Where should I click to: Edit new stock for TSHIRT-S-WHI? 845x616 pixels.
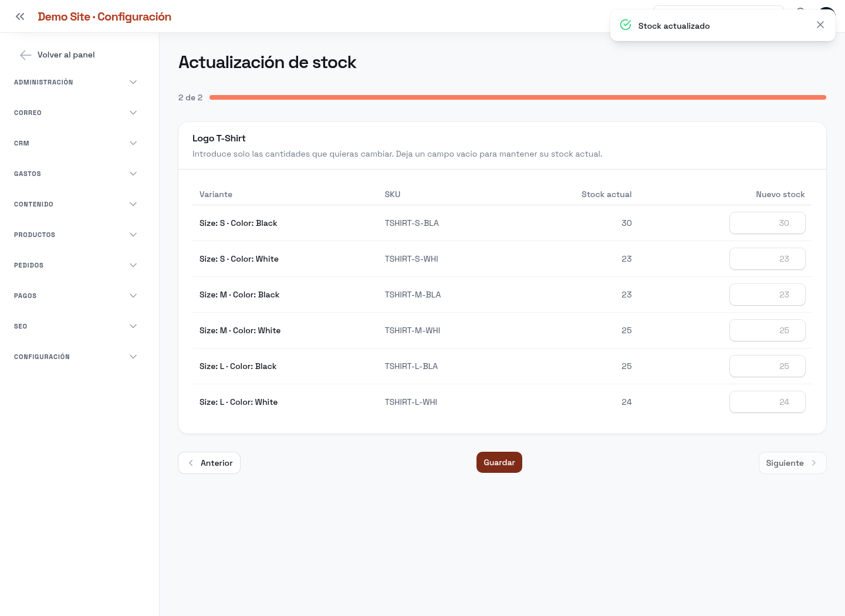[x=768, y=259]
